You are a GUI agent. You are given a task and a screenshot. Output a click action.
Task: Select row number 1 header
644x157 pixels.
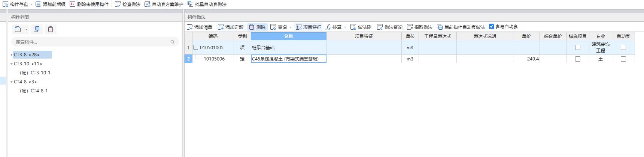(x=188, y=48)
